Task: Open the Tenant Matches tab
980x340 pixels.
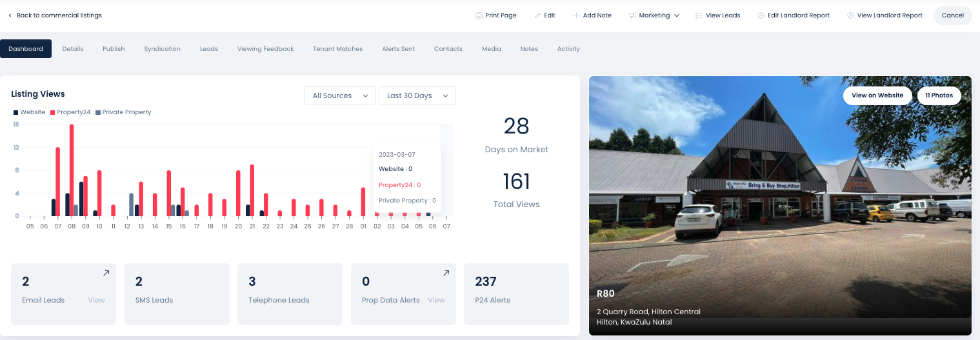Action: point(337,49)
